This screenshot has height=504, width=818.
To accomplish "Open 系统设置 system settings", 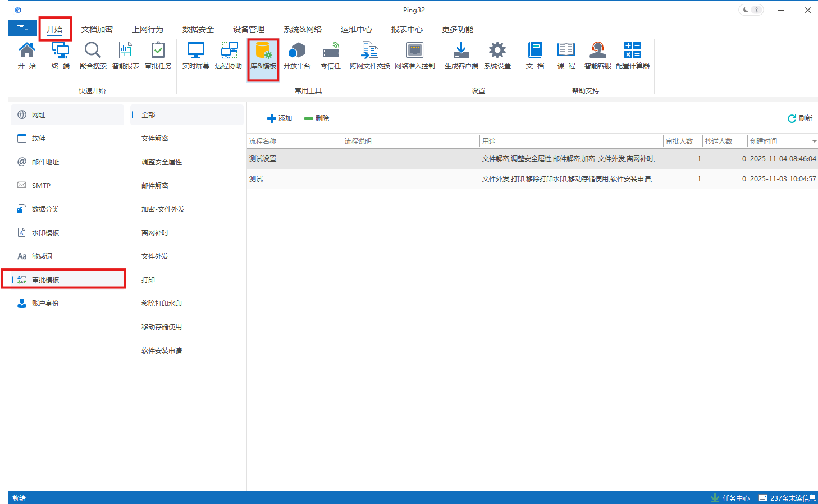I will click(x=497, y=54).
